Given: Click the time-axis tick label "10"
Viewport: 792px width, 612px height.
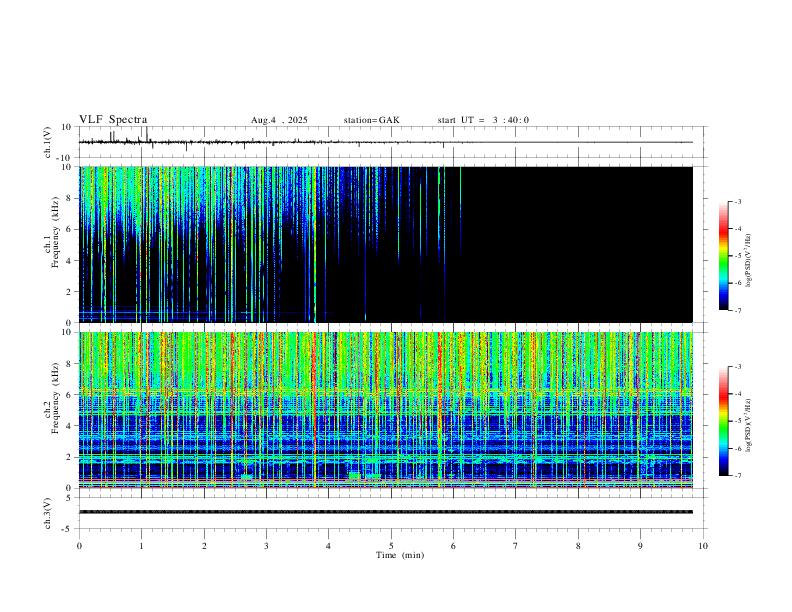Looking at the screenshot, I should [x=703, y=546].
